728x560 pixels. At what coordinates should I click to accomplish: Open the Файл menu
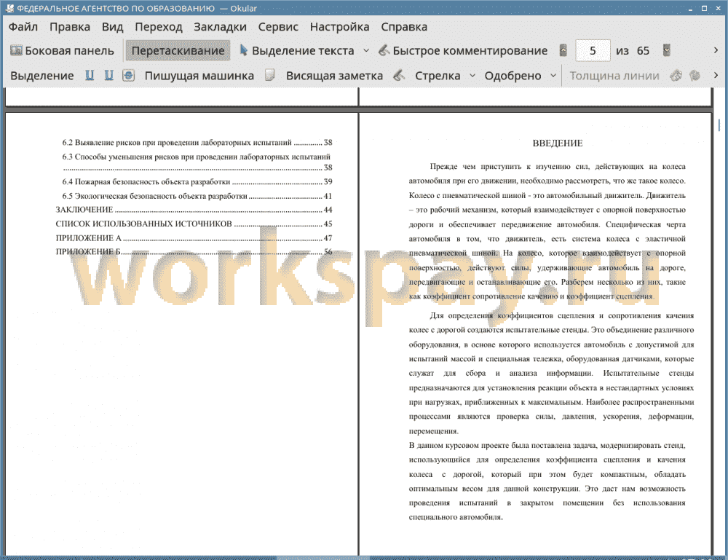point(23,27)
